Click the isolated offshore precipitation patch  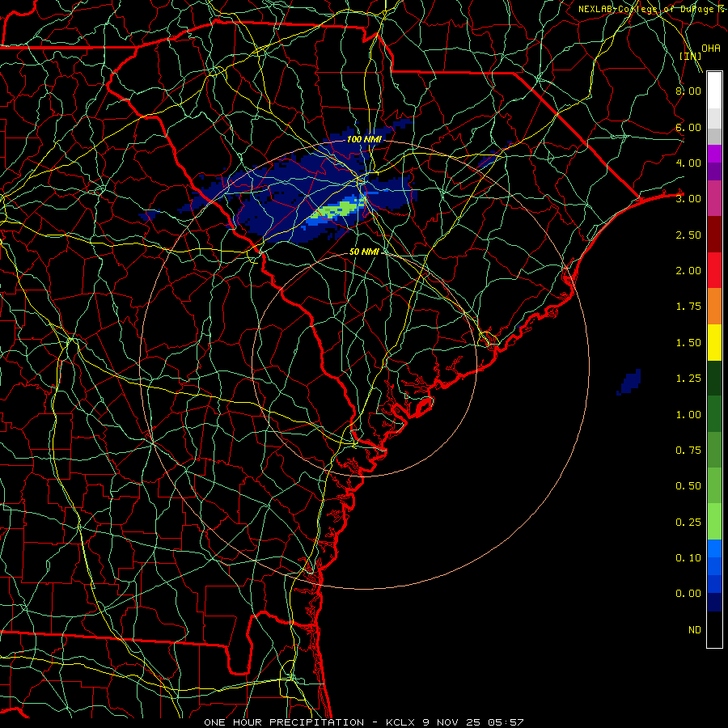click(x=629, y=383)
